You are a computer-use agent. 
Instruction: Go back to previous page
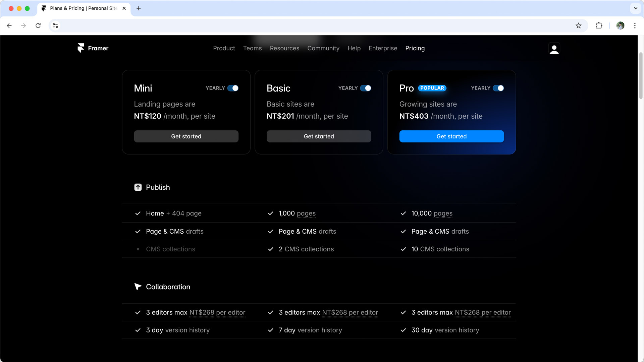pyautogui.click(x=9, y=25)
